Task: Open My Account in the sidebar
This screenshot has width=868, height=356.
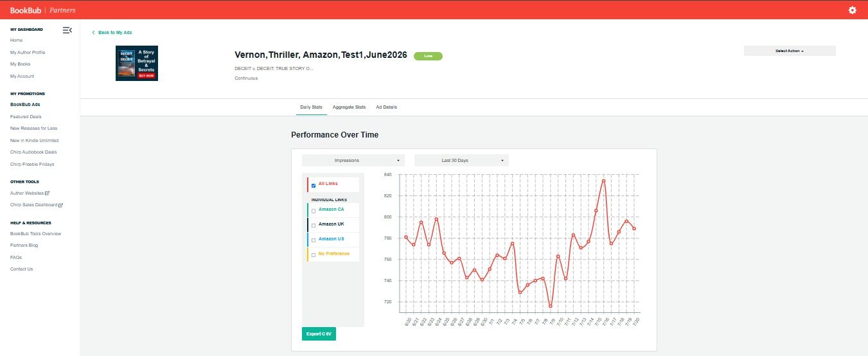Action: click(22, 76)
